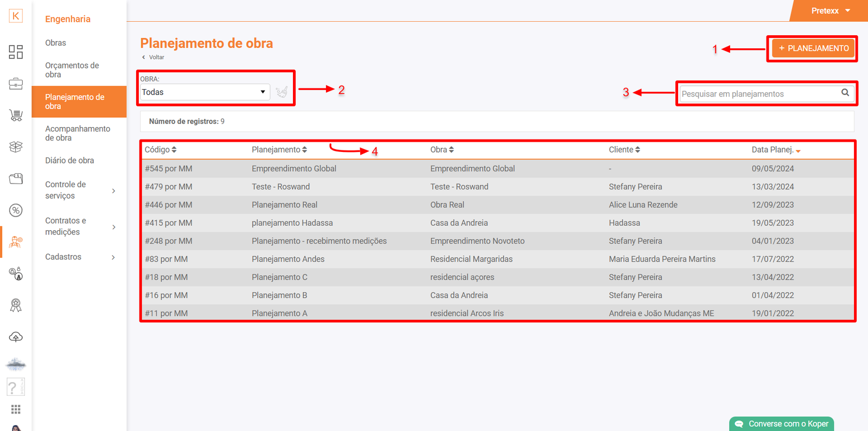Expand the Pretexx account dropdown
The height and width of the screenshot is (431, 868).
830,11
